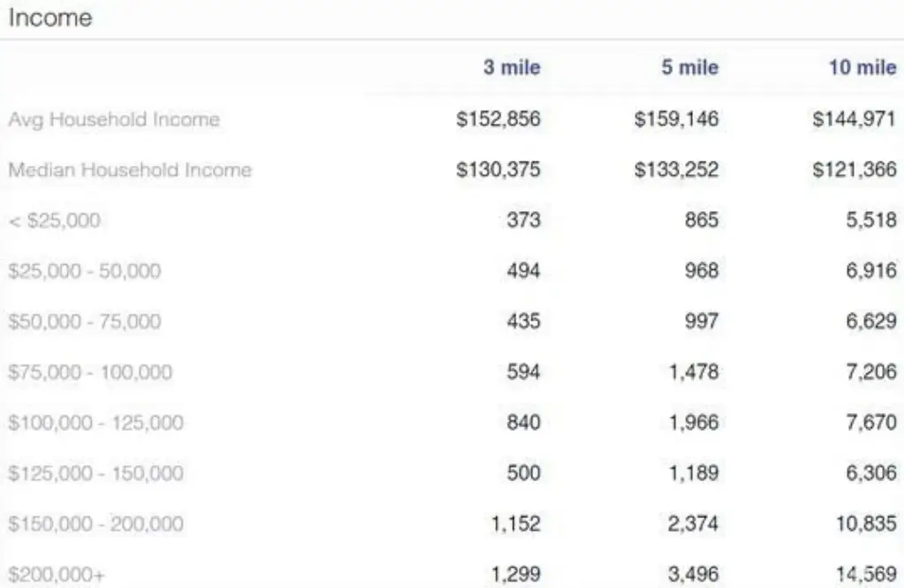Click the $133,252 median income value
The image size is (904, 588).
point(676,170)
